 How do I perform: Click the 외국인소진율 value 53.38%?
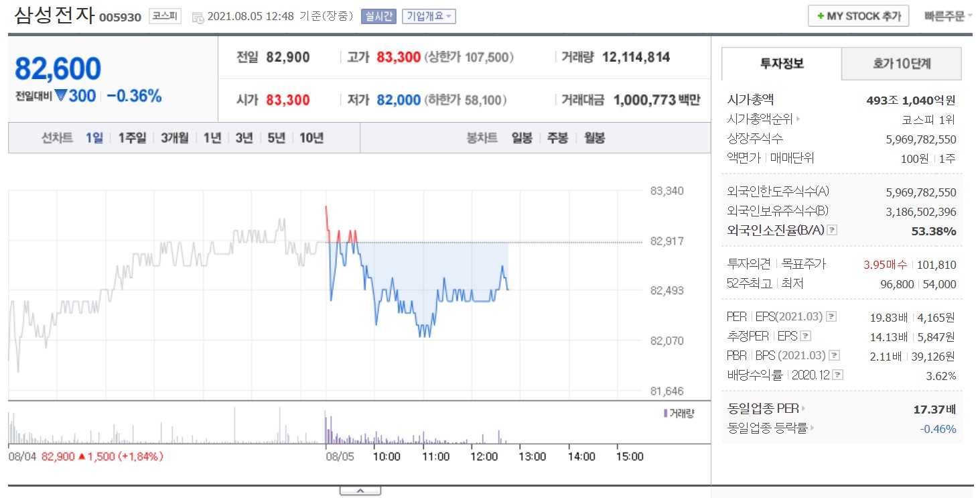[934, 231]
